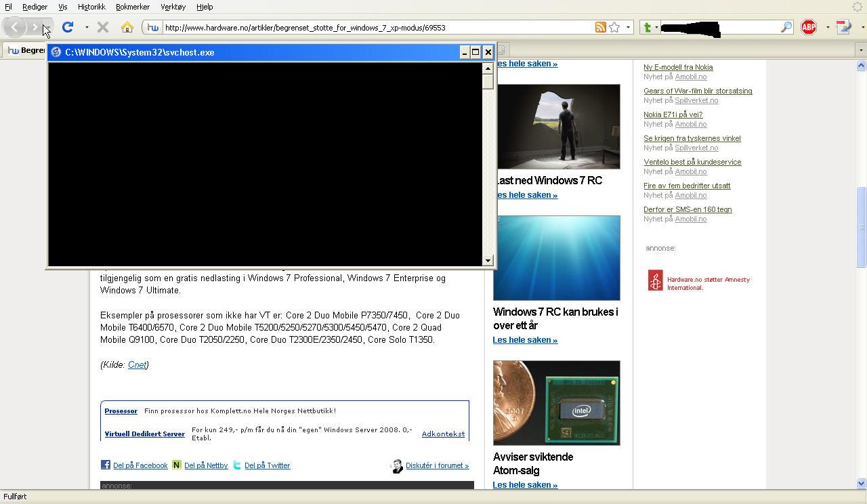Click the Intel Atom chip and coin thumbnail
Image resolution: width=867 pixels, height=504 pixels.
coord(557,403)
